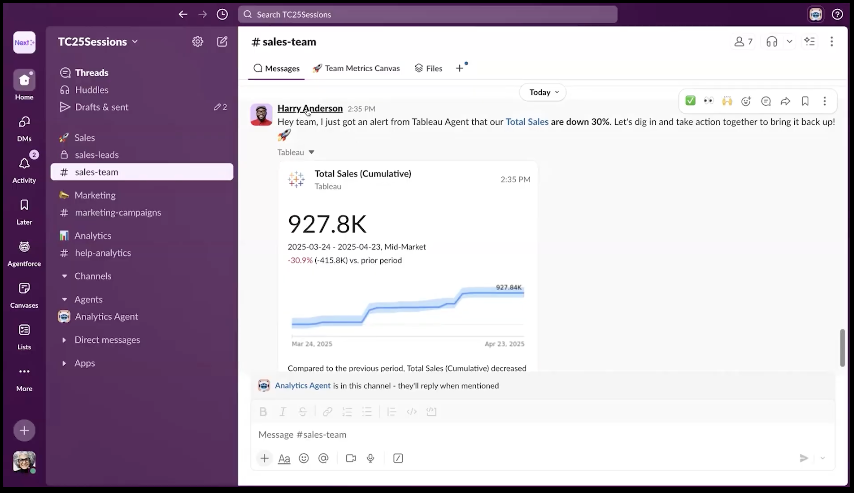Focus the Search TC25Sessions box
Viewport: 854px width, 493px height.
coord(428,15)
